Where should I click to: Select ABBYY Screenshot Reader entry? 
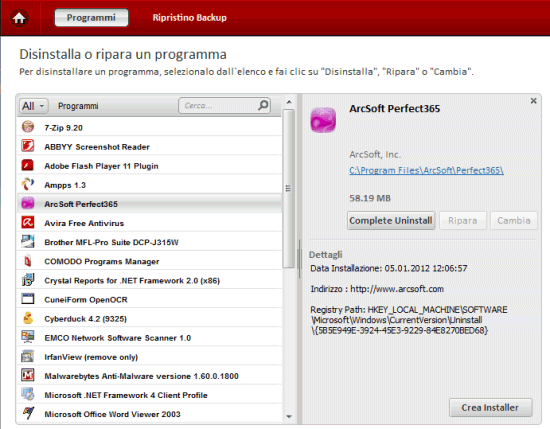pos(97,147)
